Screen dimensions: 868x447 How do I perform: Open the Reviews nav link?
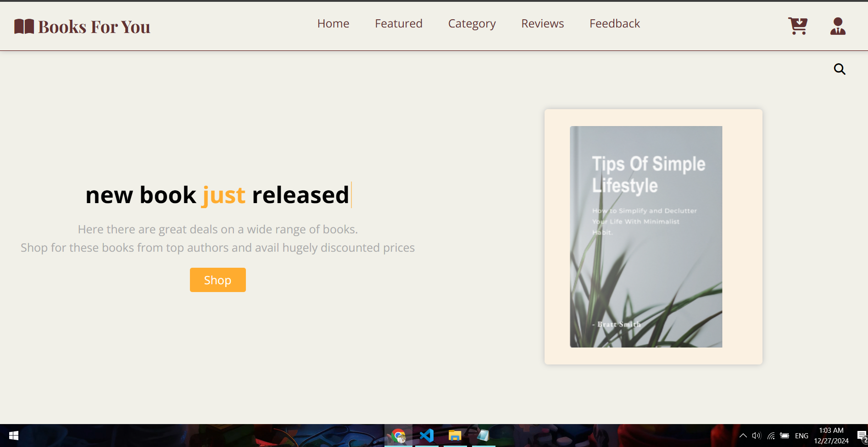pyautogui.click(x=542, y=23)
